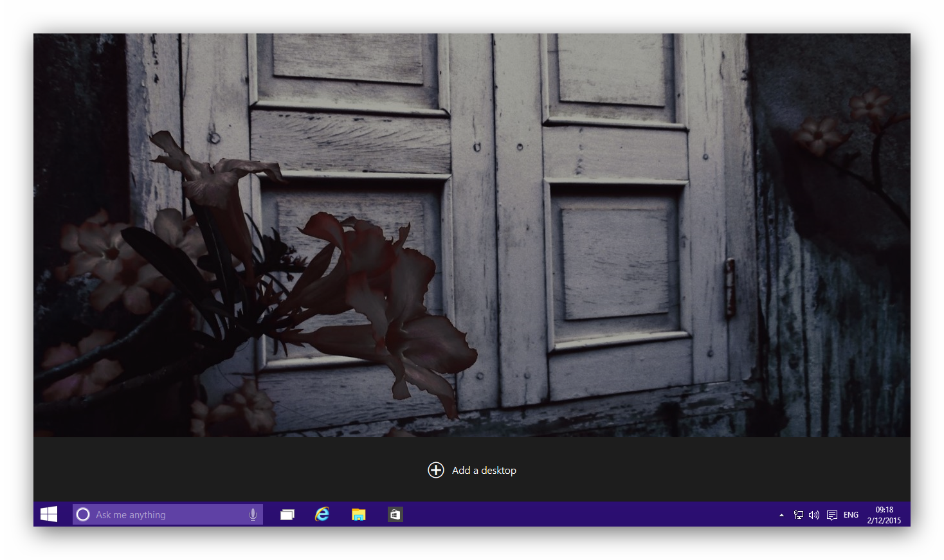Open the network status tray icon

[799, 515]
